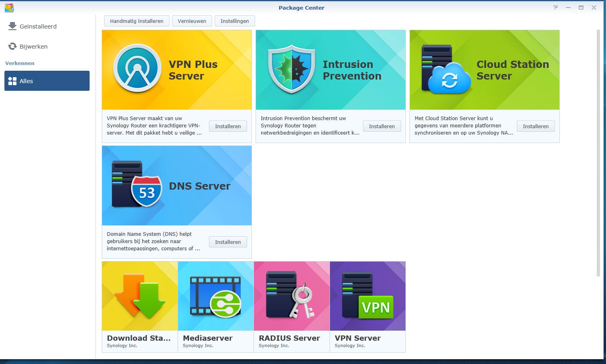Click Synology Inc. under Mediaserver
This screenshot has width=606, height=364.
click(198, 346)
